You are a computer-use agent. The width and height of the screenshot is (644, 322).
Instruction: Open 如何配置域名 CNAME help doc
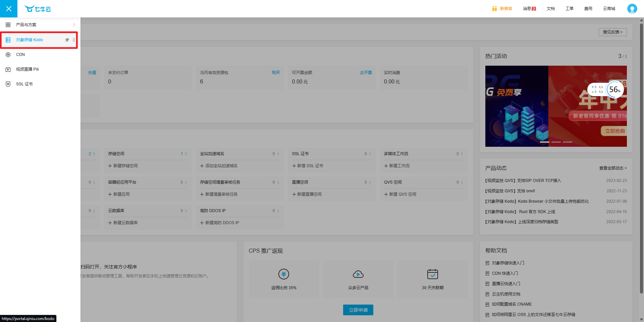(512, 304)
